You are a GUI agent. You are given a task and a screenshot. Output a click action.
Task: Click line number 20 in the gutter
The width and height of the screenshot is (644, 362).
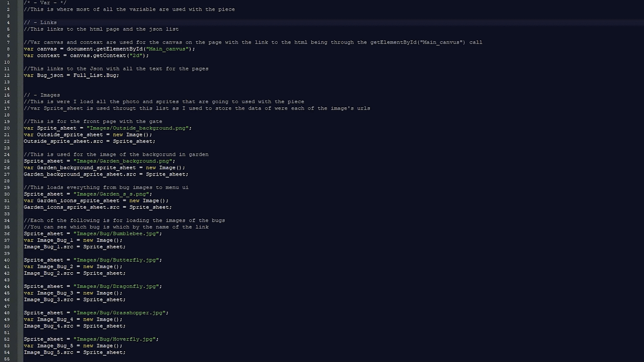point(7,128)
